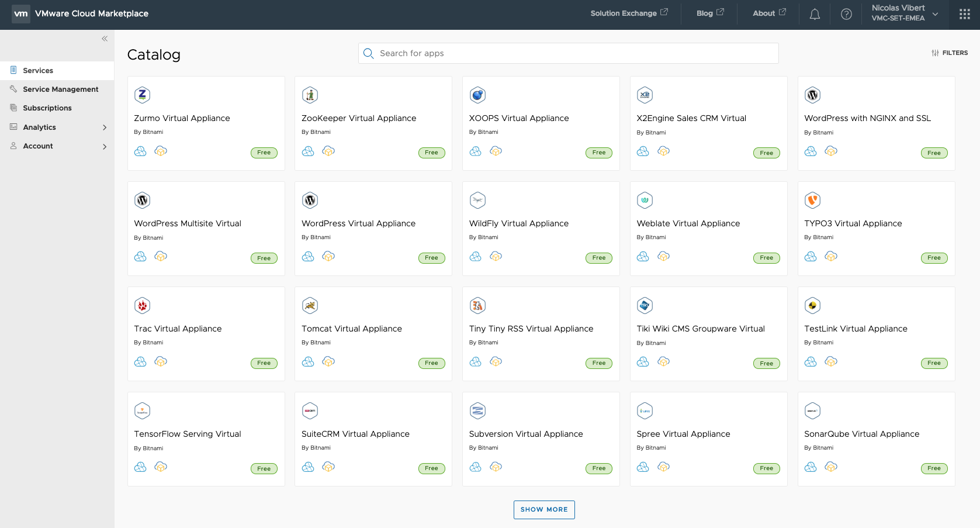This screenshot has width=980, height=528.
Task: Open Subscriptions in the sidebar
Action: click(x=47, y=108)
